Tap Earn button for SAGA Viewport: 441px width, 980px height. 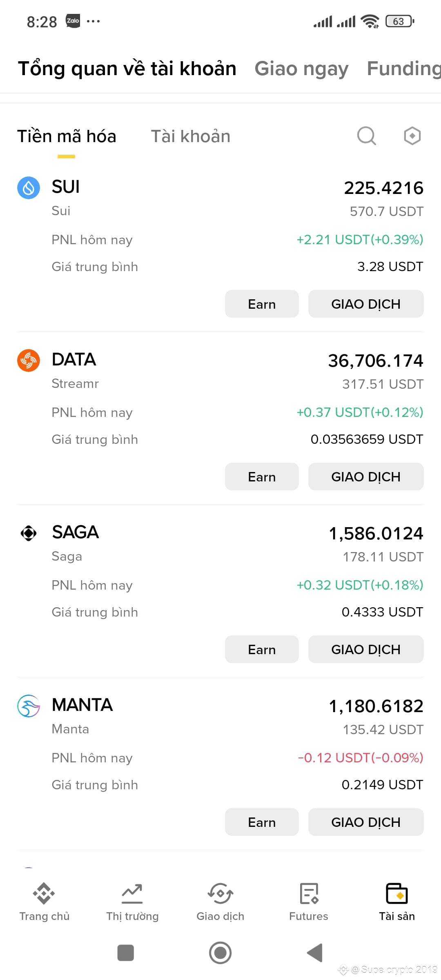click(x=262, y=649)
